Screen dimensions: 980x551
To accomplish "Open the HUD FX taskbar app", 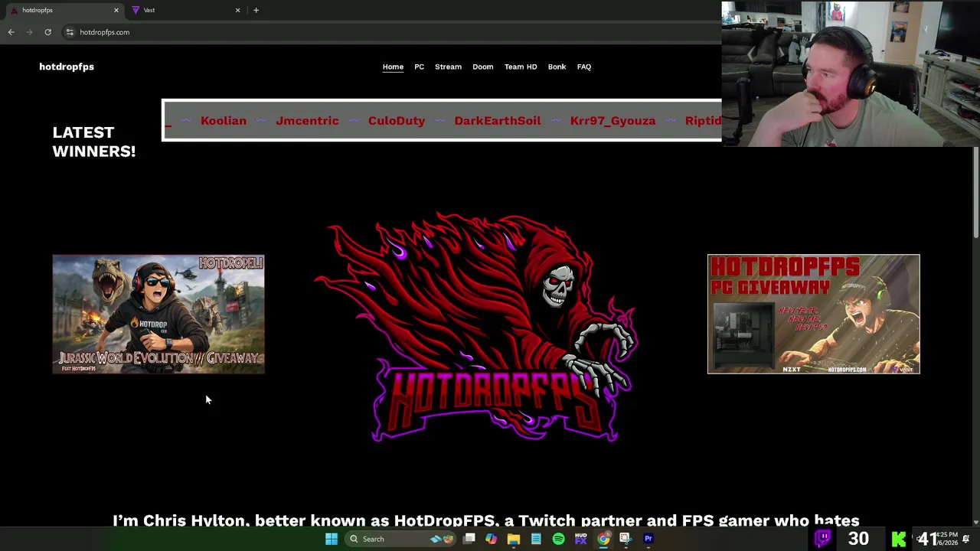I will [x=580, y=539].
